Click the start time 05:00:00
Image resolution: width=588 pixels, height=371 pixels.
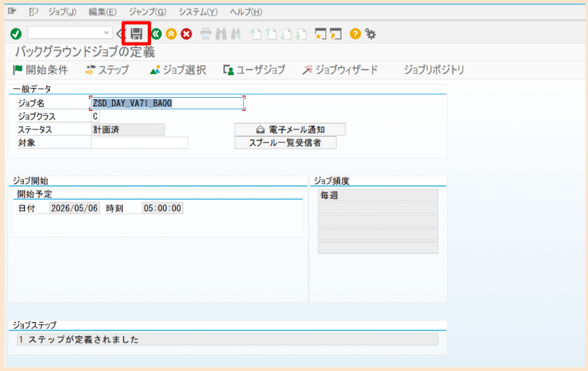click(163, 208)
